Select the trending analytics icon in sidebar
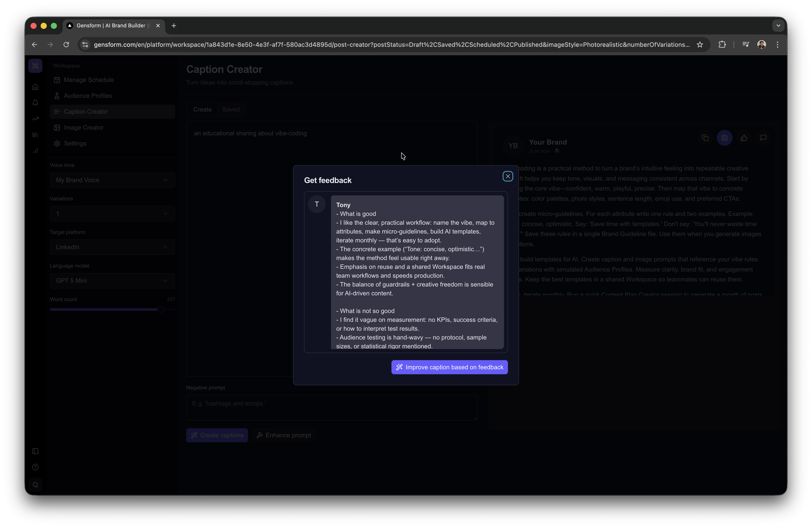Viewport: 812px width, 528px height. pyautogui.click(x=35, y=119)
